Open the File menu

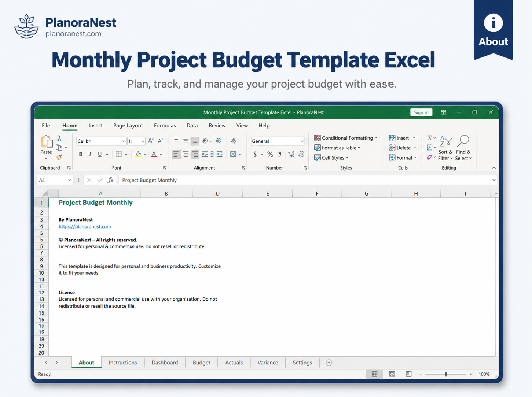point(46,125)
